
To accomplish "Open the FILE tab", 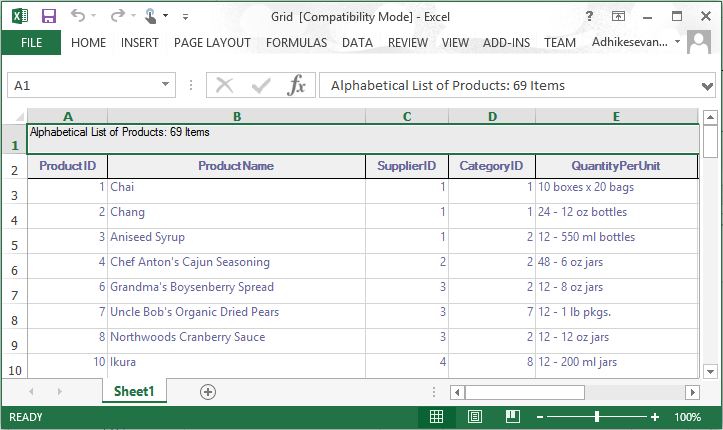I will tap(31, 42).
